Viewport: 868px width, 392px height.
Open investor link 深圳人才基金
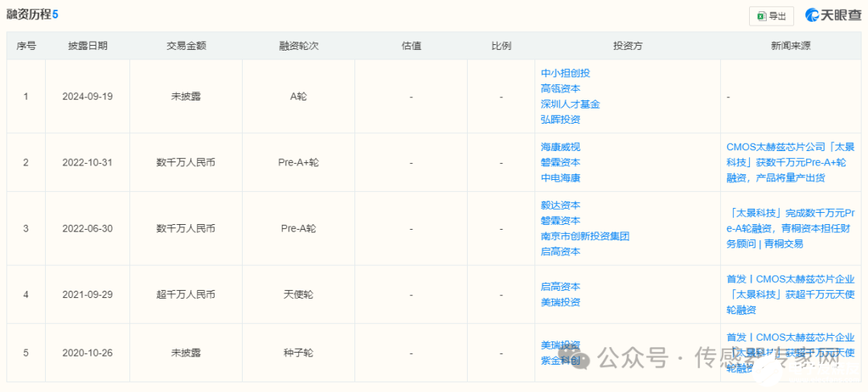click(x=570, y=104)
